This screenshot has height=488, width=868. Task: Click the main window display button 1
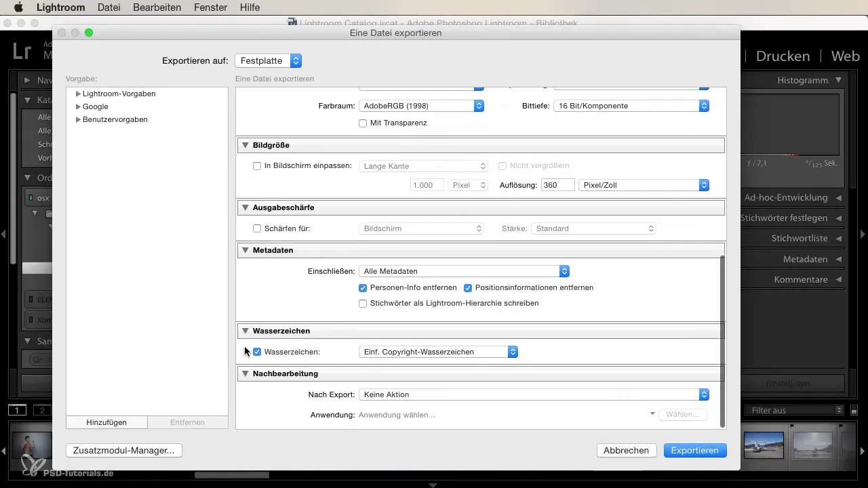(17, 410)
